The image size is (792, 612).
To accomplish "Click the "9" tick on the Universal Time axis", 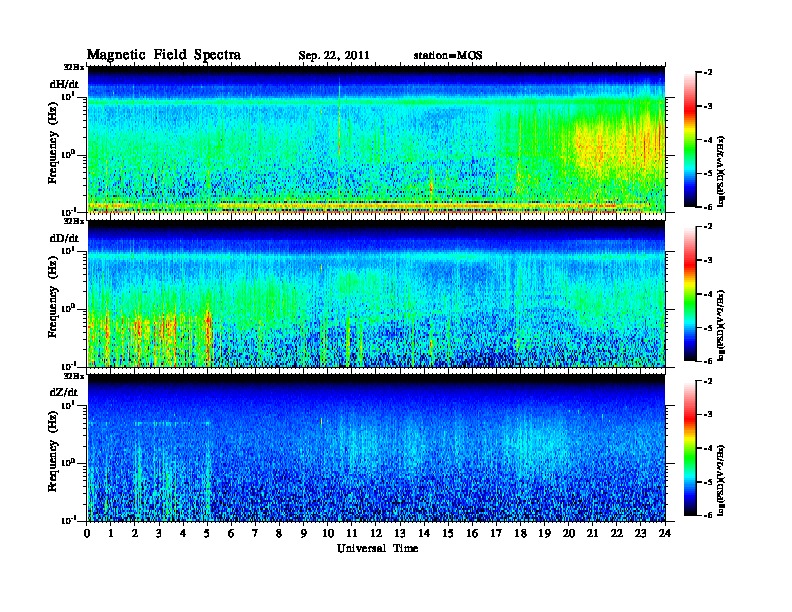I will coord(304,533).
